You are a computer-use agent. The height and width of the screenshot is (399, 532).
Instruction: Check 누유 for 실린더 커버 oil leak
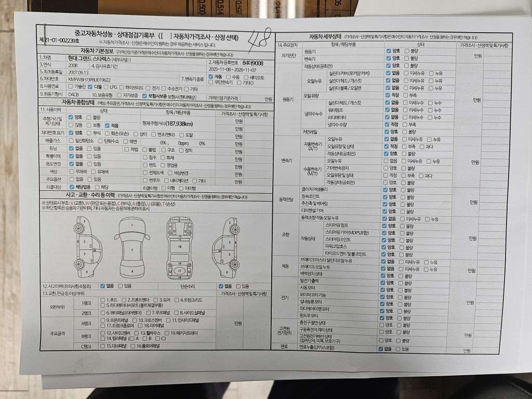[x=430, y=73]
